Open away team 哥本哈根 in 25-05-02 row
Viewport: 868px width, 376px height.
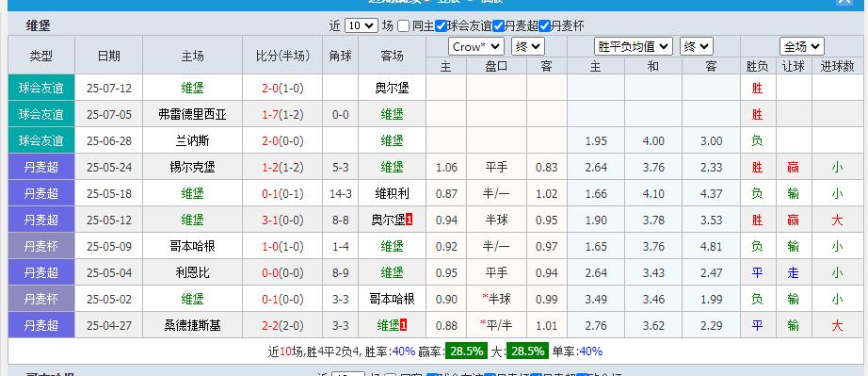[392, 299]
